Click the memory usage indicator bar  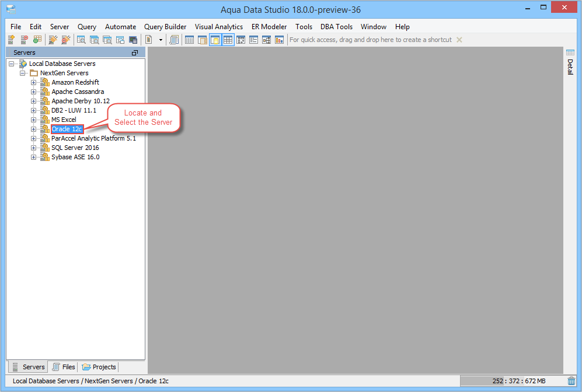pos(512,381)
